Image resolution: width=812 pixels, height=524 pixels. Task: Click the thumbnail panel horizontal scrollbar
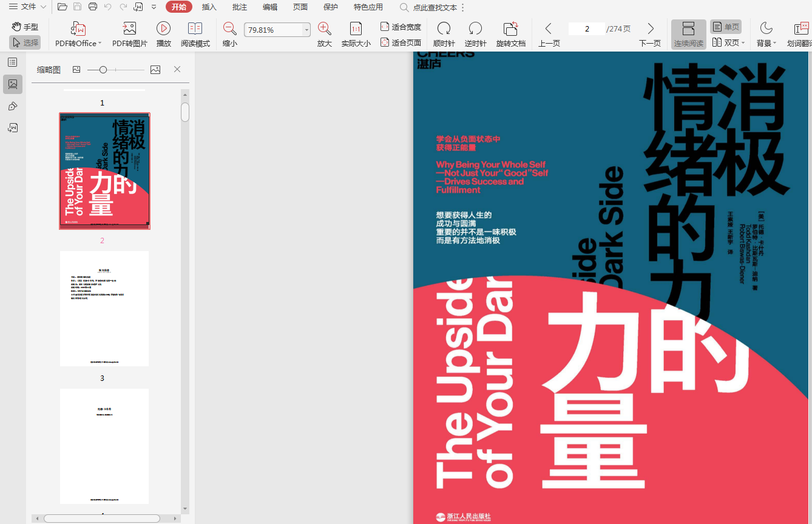pos(102,519)
